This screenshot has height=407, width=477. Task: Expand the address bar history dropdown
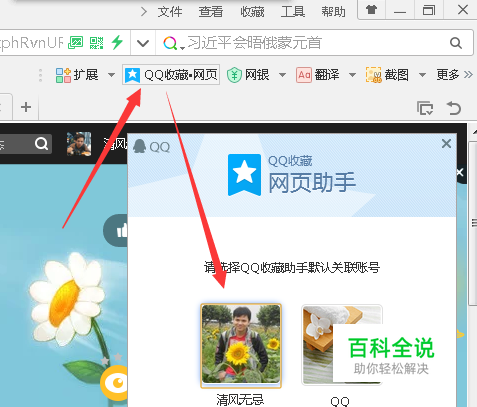(x=143, y=43)
